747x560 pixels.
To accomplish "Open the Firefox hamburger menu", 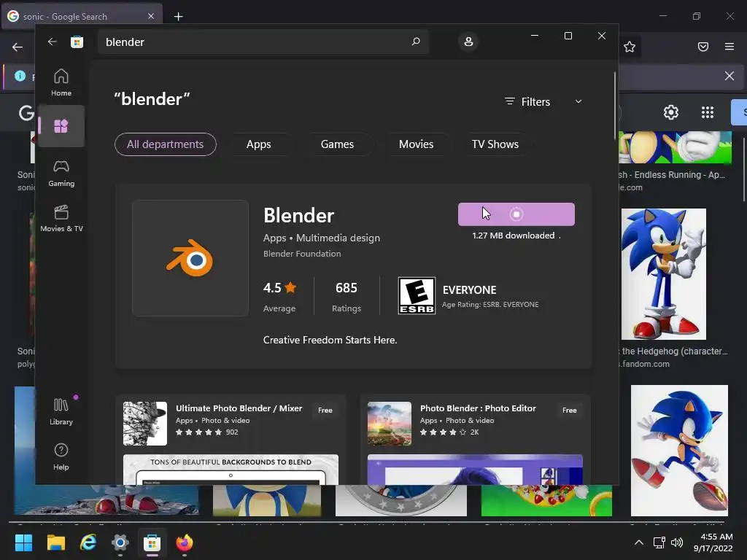I will pyautogui.click(x=729, y=47).
